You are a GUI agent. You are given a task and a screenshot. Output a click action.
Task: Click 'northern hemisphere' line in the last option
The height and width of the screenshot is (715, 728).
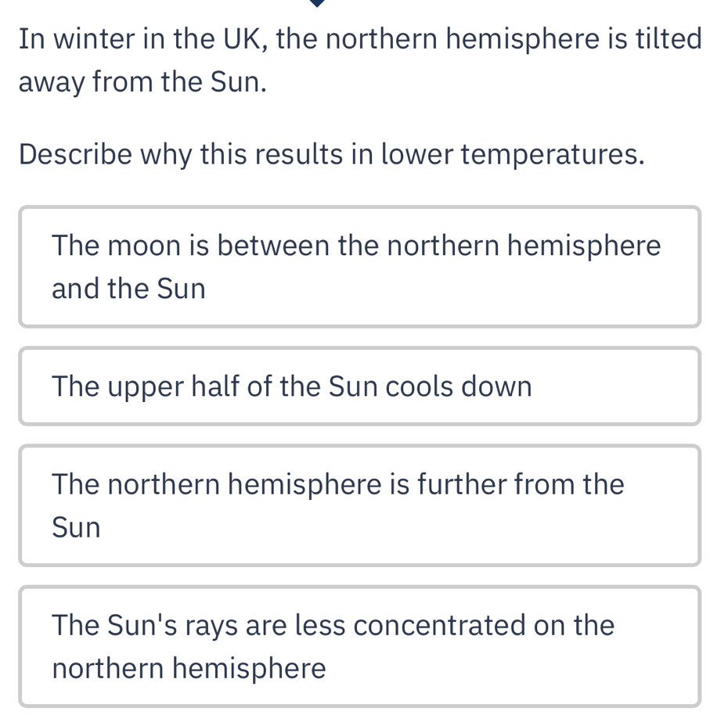pos(189,669)
